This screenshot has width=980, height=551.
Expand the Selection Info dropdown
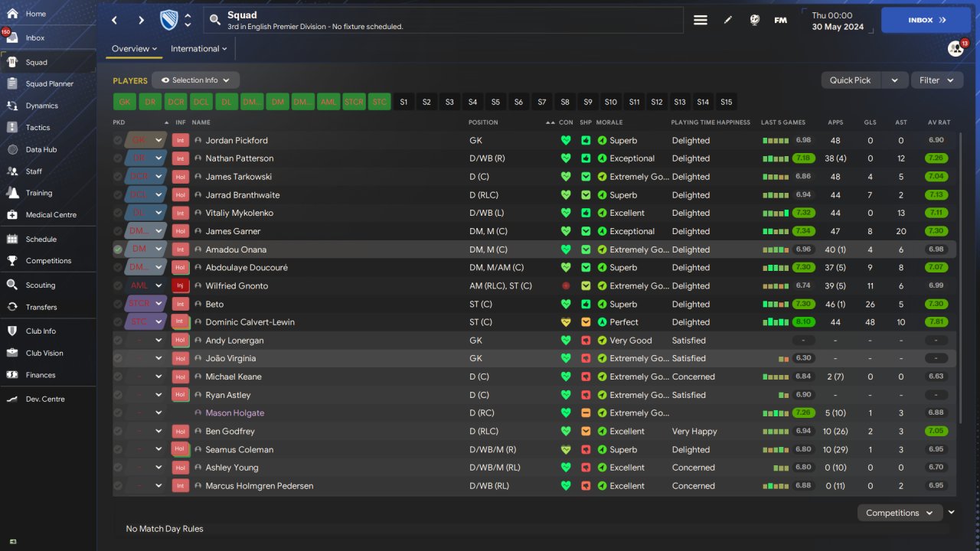(195, 80)
